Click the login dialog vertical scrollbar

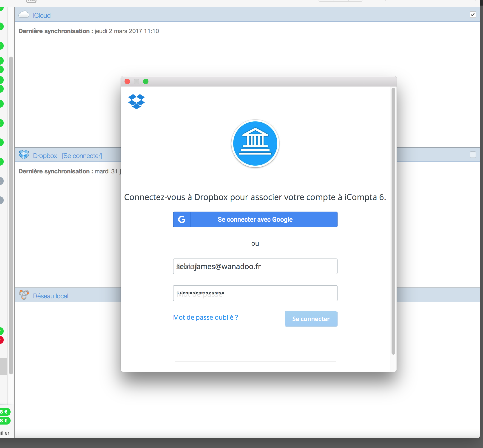coord(393,221)
